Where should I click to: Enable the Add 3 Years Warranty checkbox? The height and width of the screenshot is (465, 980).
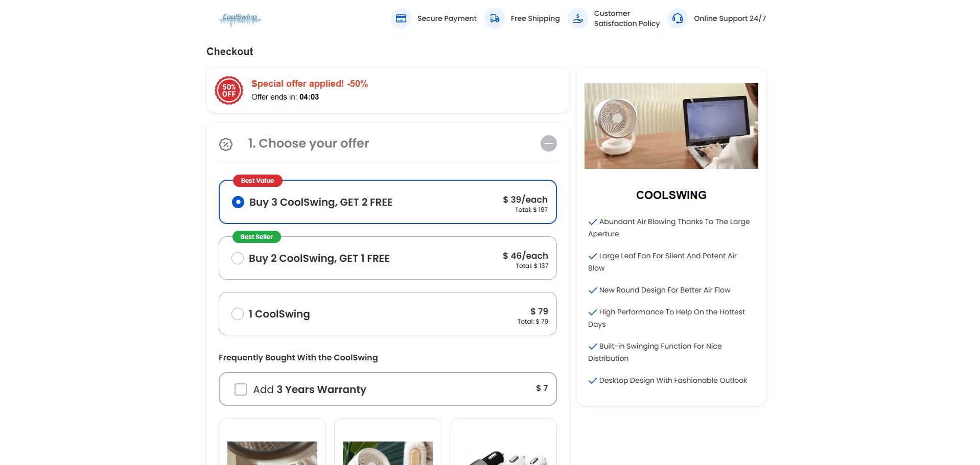point(241,389)
